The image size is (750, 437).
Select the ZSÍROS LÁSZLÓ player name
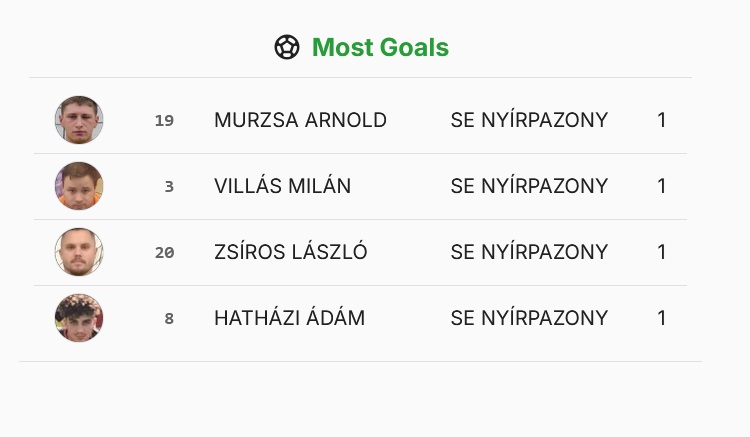click(x=291, y=252)
